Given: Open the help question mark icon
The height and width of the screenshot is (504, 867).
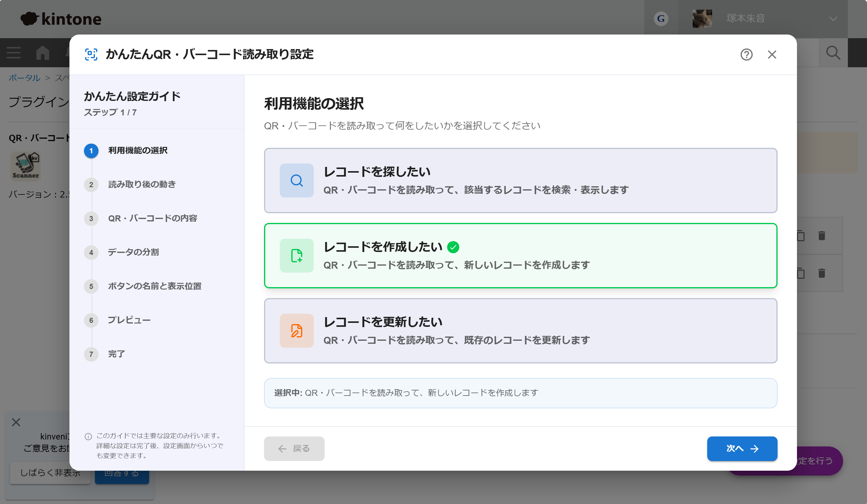Looking at the screenshot, I should pos(746,55).
